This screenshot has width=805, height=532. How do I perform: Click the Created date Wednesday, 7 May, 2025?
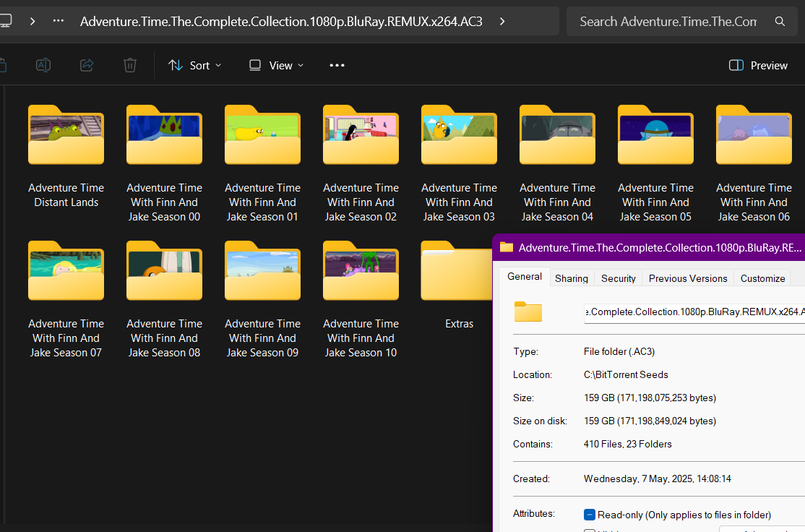coord(657,479)
